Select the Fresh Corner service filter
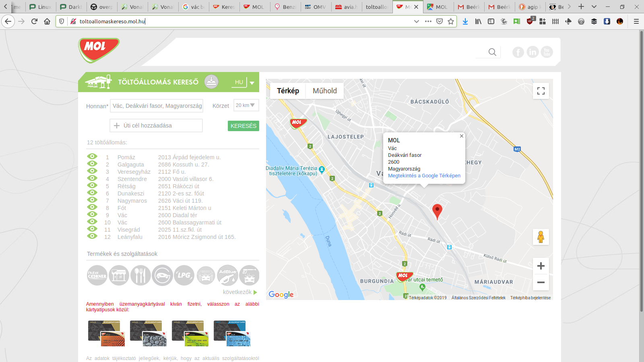This screenshot has height=362, width=644. coord(97,276)
